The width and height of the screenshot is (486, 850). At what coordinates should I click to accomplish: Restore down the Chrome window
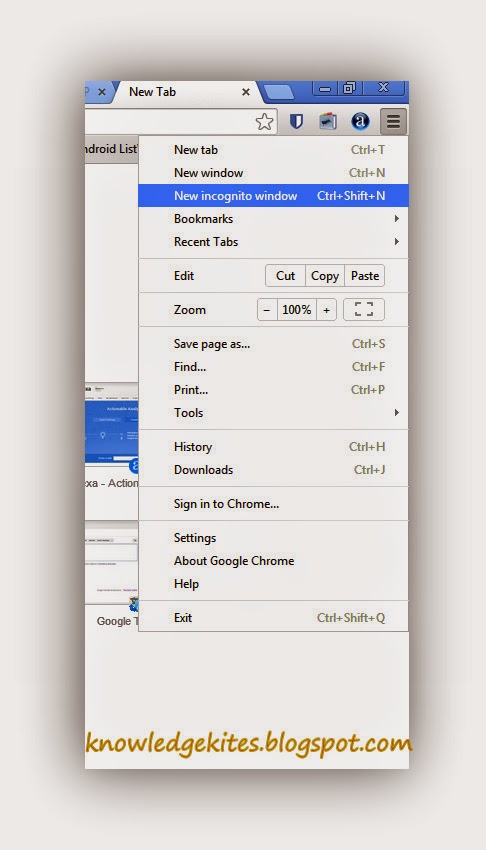tap(349, 88)
